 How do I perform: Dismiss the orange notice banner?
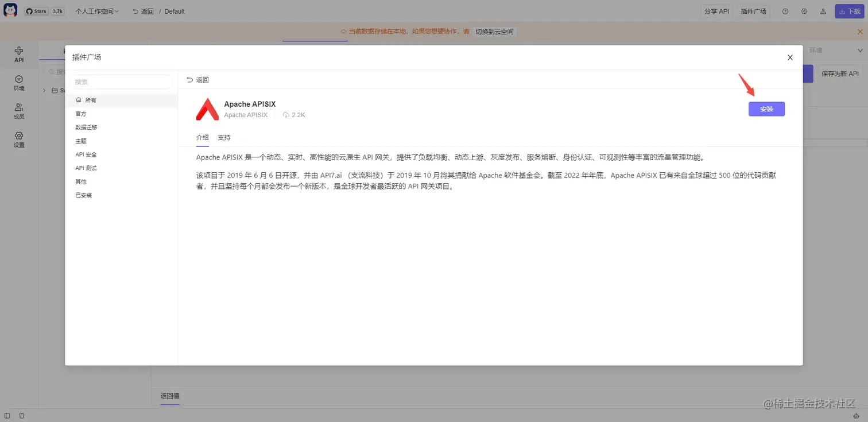[x=860, y=32]
